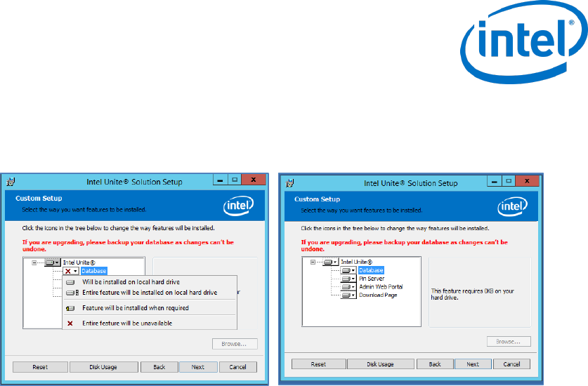Click local hard drive icon in menu
Viewport: 588px width, 386px height.
(x=70, y=282)
